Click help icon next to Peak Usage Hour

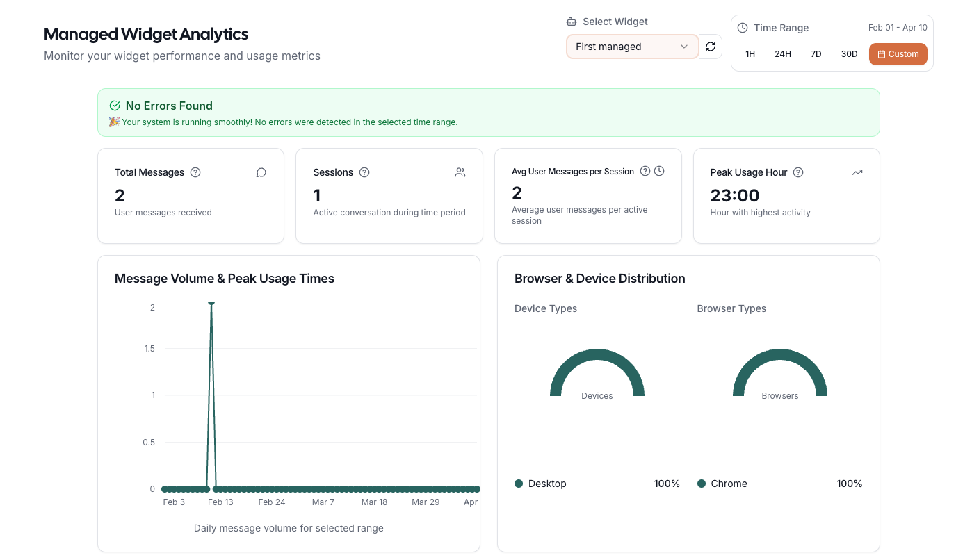(798, 172)
